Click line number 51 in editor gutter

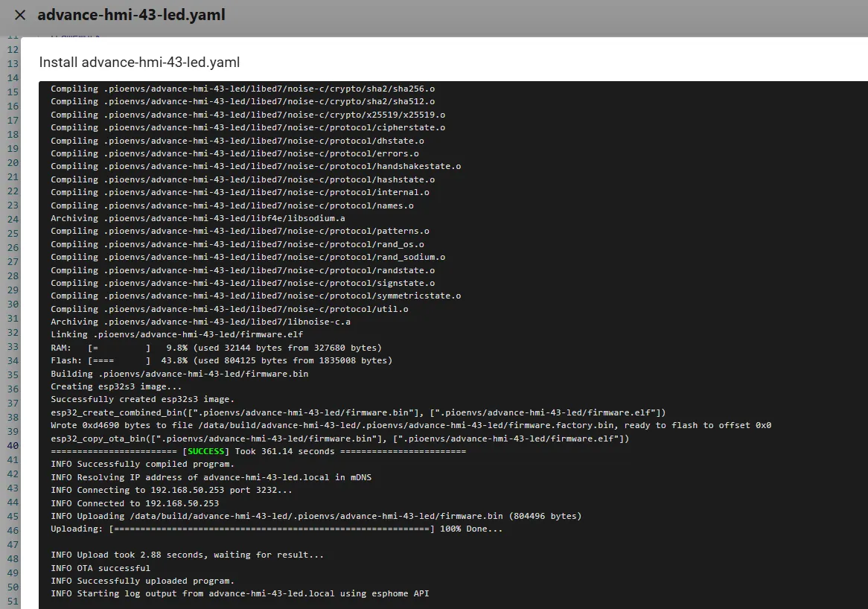[12, 602]
